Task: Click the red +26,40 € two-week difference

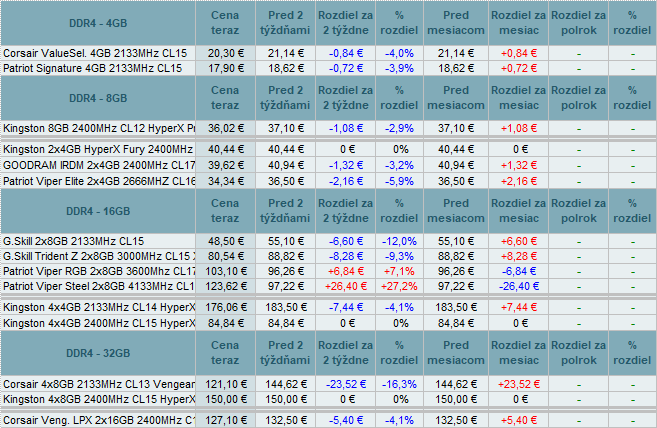Action: coord(346,286)
